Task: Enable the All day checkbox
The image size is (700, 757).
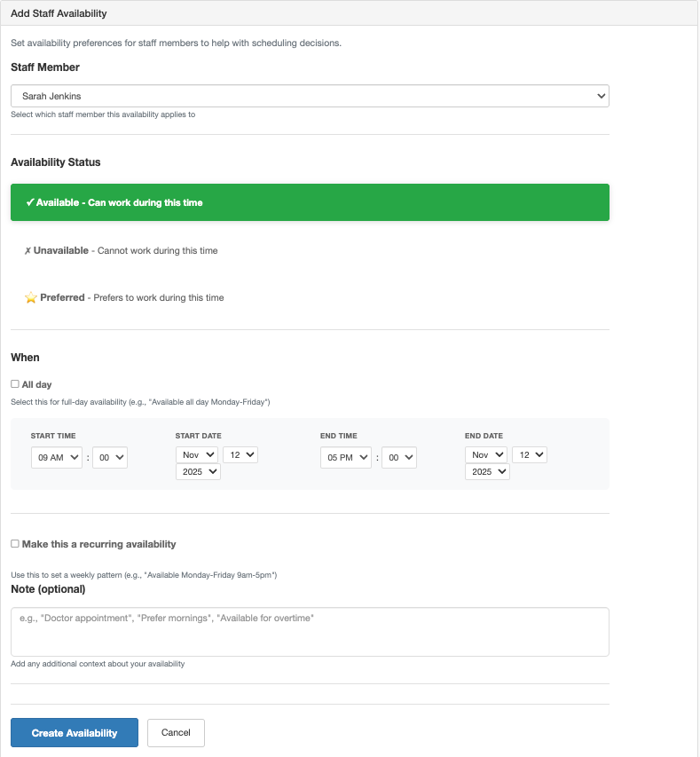Action: pos(15,384)
